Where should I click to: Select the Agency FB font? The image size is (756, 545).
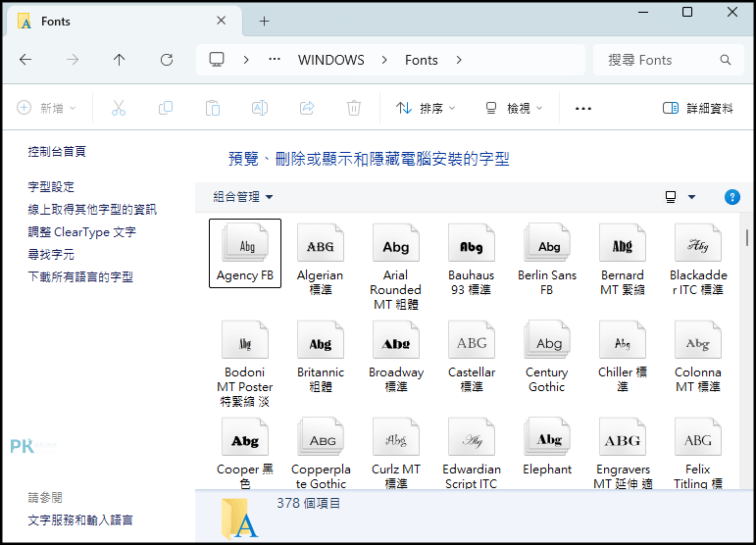pyautogui.click(x=245, y=254)
